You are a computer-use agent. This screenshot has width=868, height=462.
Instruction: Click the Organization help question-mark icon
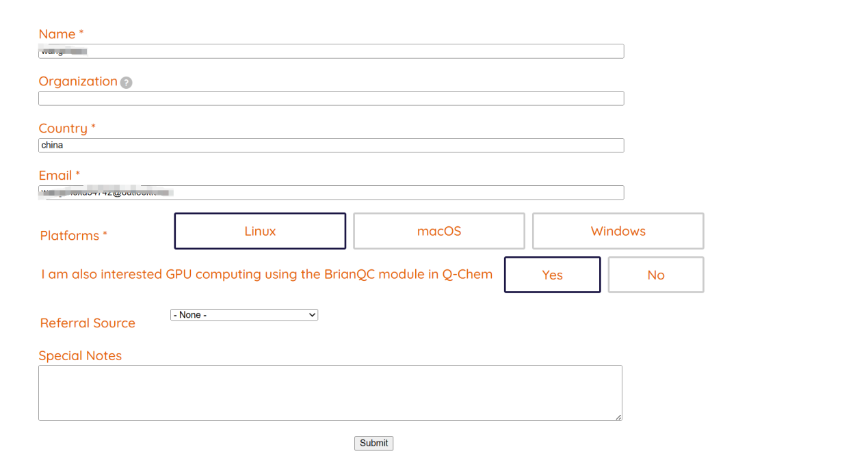coord(126,83)
